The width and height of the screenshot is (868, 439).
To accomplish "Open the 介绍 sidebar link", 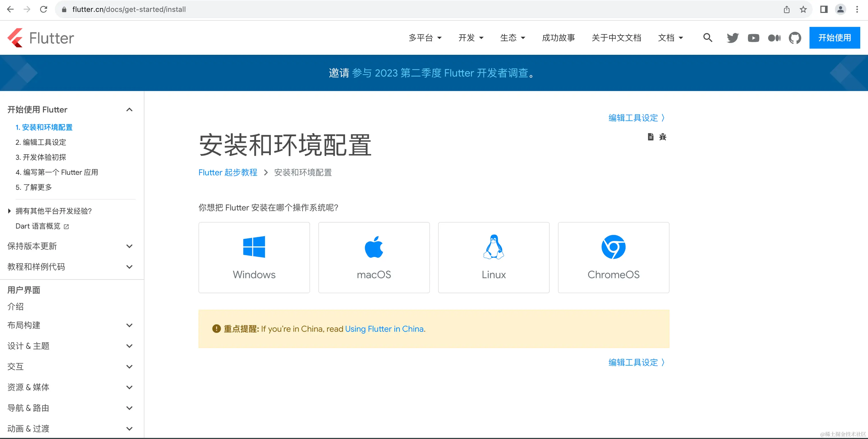I will 15,307.
